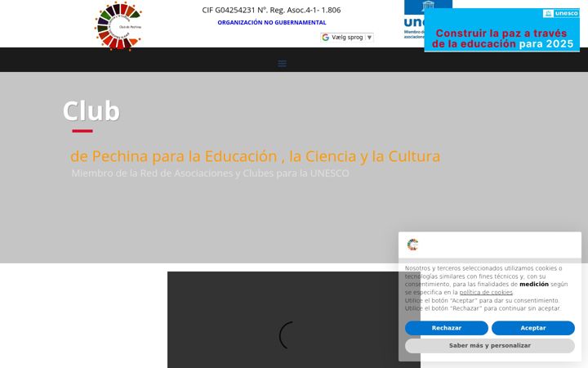Click the red accent line under Club
The width and height of the screenshot is (588, 368).
coord(82,131)
